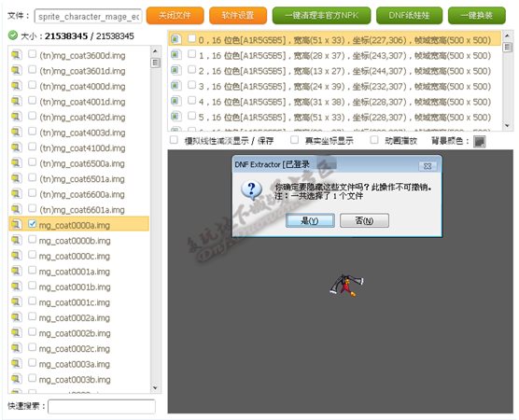This screenshot has height=420, width=519.
Task: Click the icon beside (tn)mg_coat4001d.img
Action: pyautogui.click(x=16, y=101)
